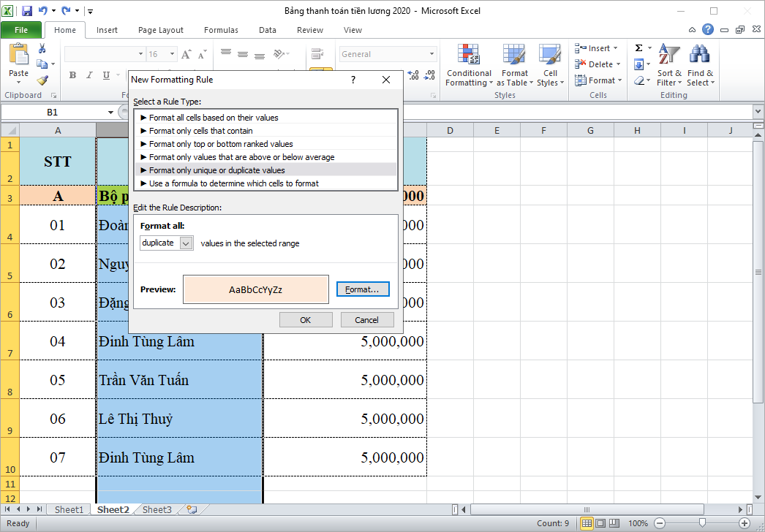
Task: Switch to Sheet3 worksheet
Action: [x=157, y=509]
